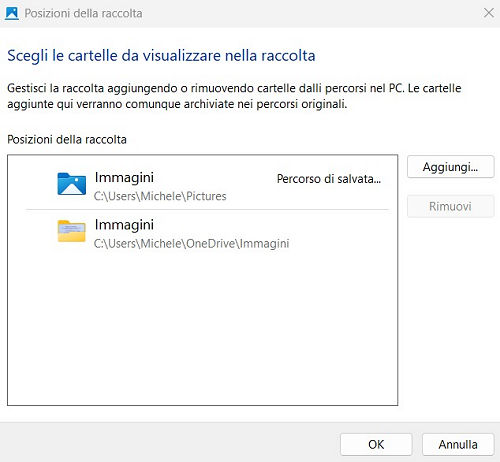The image size is (500, 462).
Task: Confirm with the OK button
Action: coord(376,444)
